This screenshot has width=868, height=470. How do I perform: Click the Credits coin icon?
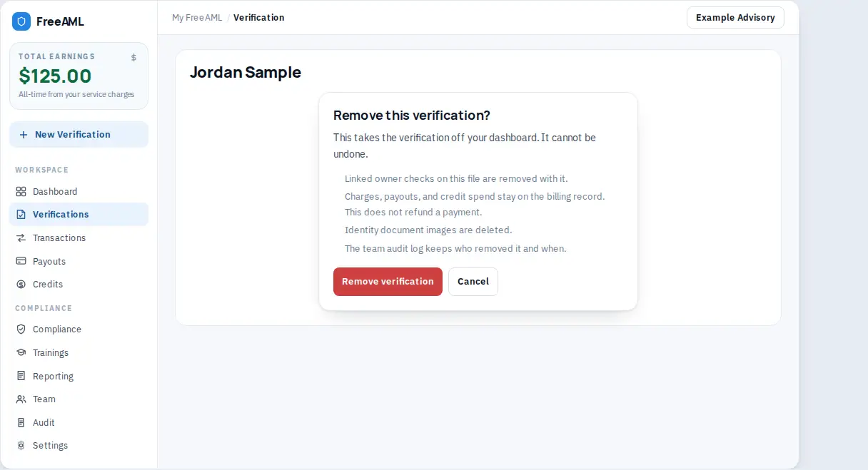(x=21, y=285)
